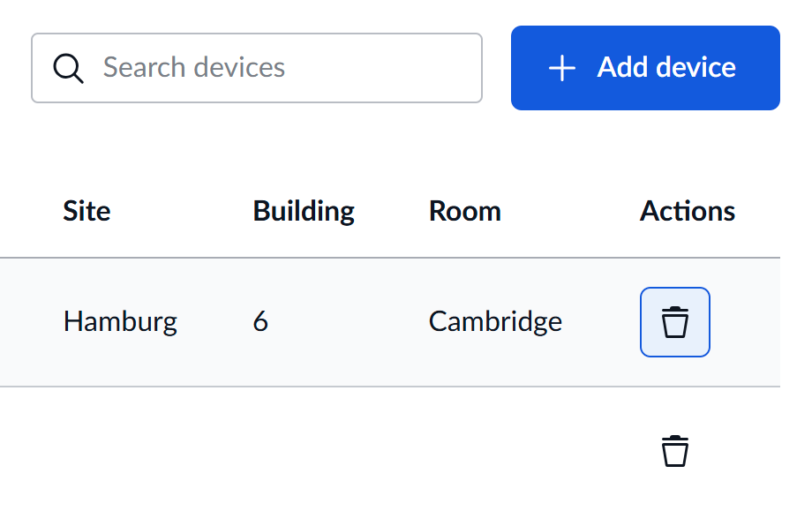
Task: Click the Room column header
Action: [464, 211]
